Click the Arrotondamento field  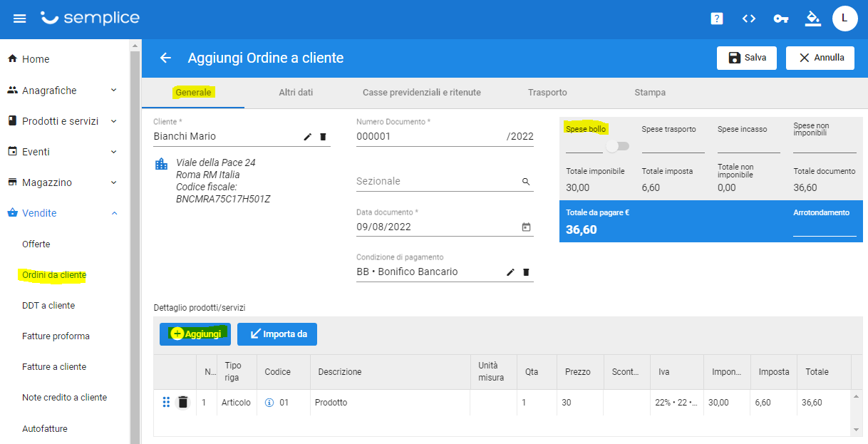pos(825,228)
